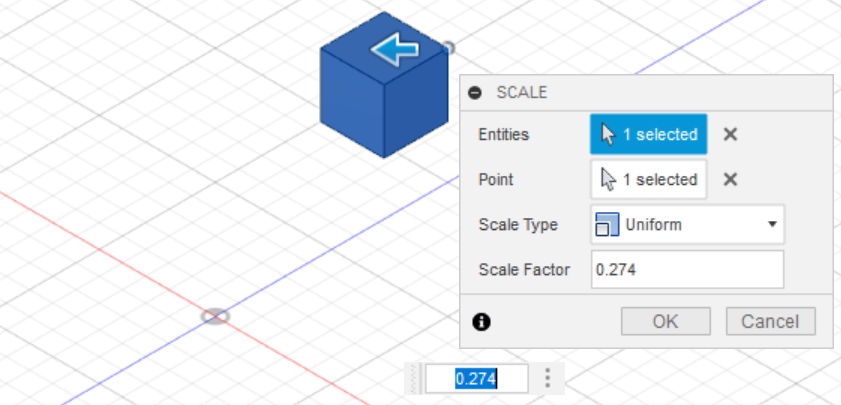This screenshot has width=841, height=405.
Task: Click the Scale Type label
Action: pyautogui.click(x=518, y=224)
